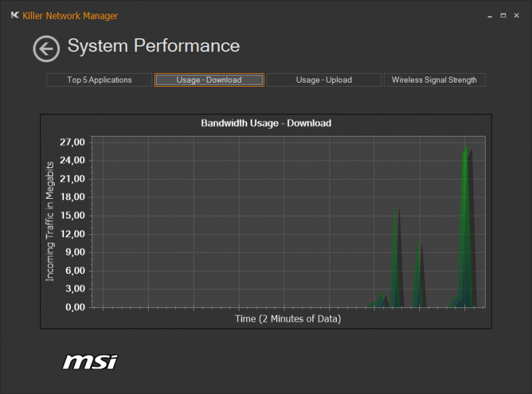Viewport: 532px width, 394px height.
Task: Click the MSI logo
Action: pyautogui.click(x=90, y=362)
